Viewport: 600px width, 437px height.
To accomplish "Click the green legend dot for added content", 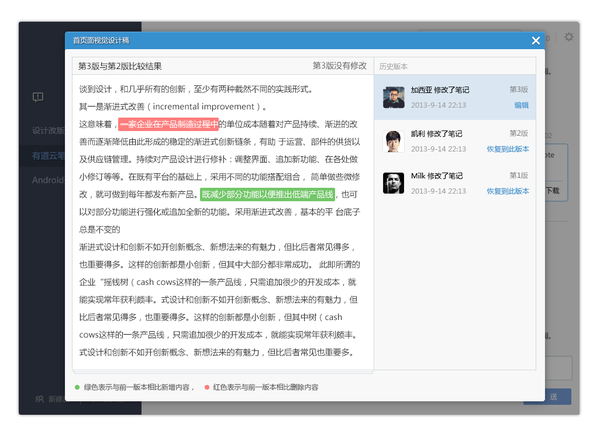I will 77,387.
